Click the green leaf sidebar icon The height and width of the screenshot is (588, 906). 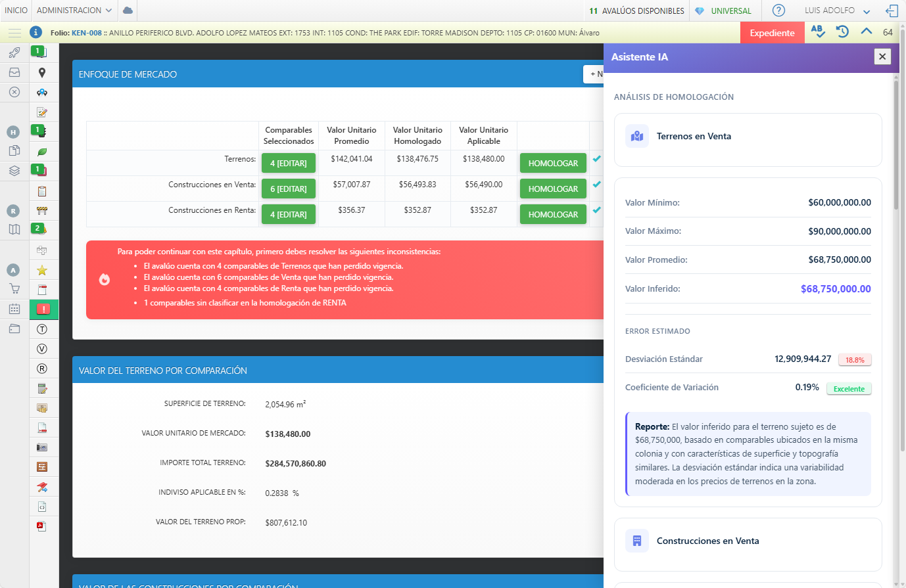coord(42,152)
